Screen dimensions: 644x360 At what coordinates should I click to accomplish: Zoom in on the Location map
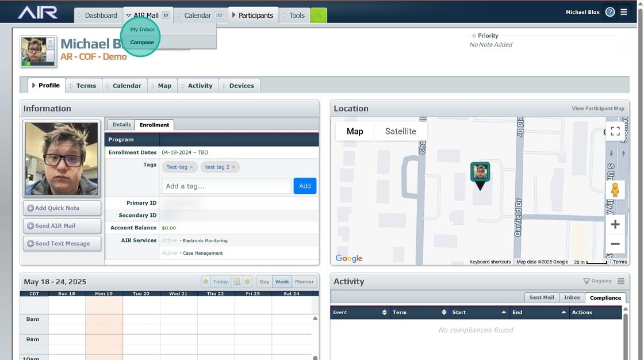coord(615,224)
